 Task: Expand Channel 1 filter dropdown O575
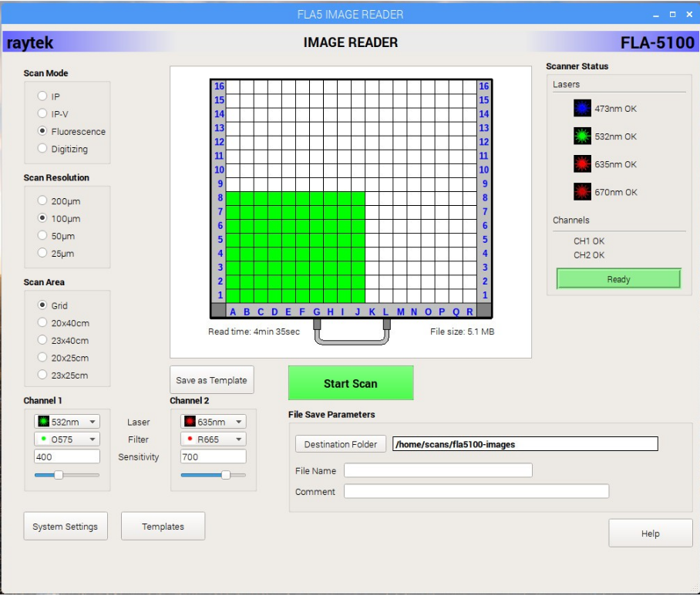click(67, 439)
